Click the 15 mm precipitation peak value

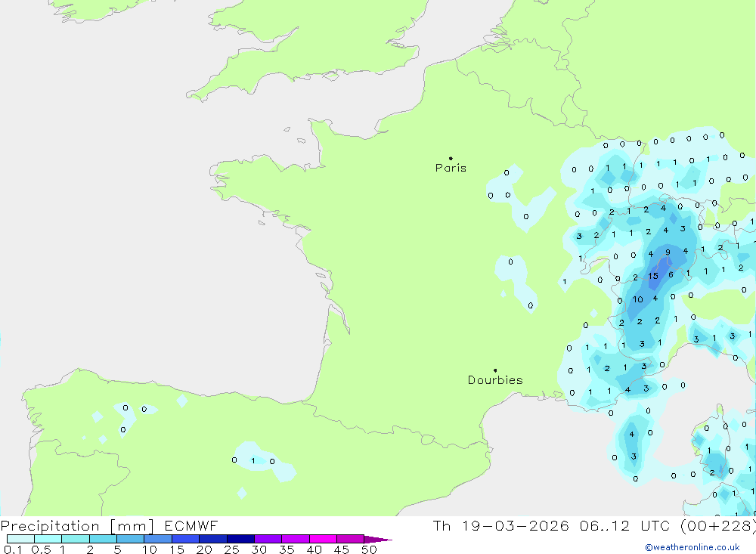(x=653, y=276)
